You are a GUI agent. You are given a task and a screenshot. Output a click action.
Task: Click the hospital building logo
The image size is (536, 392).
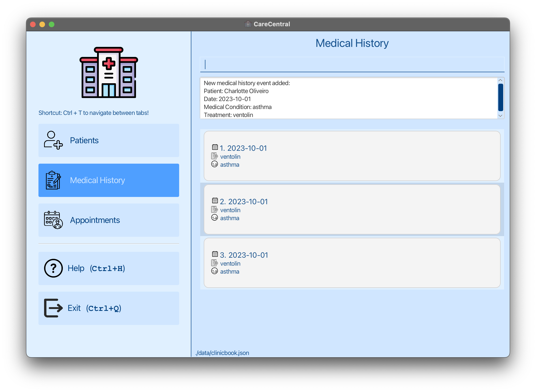[x=109, y=73]
